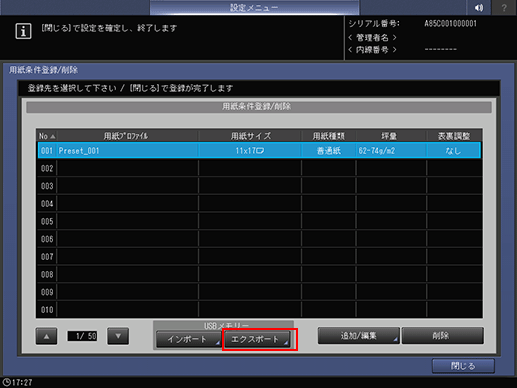Select empty row 004
The width and height of the screenshot is (517, 388).
pos(259,203)
